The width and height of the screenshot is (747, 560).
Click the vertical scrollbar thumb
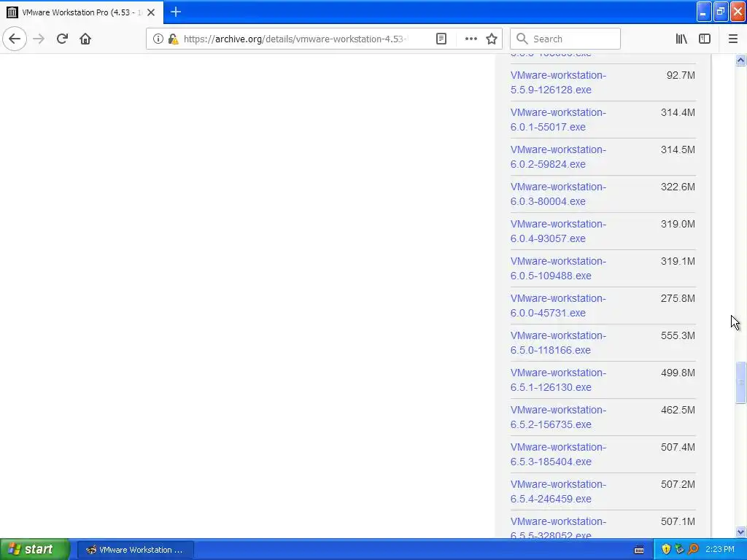coord(740,382)
